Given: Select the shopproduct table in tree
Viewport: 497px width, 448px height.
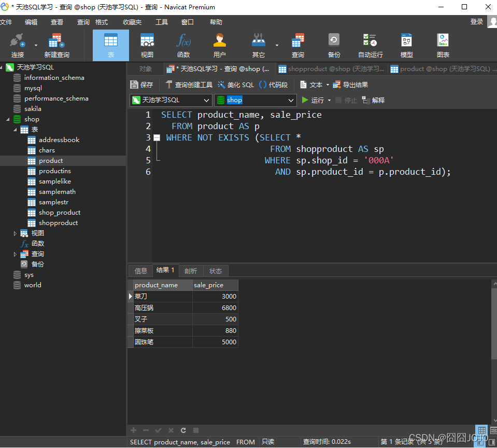Looking at the screenshot, I should pyautogui.click(x=59, y=223).
